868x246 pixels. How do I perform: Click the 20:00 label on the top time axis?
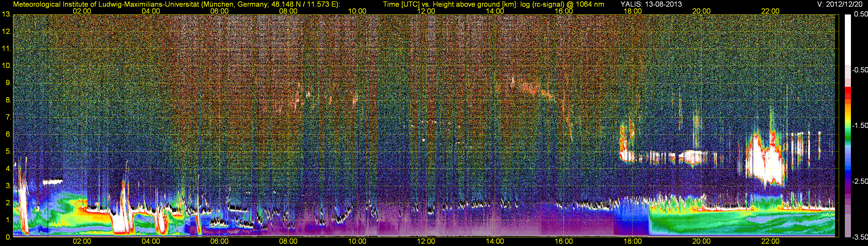tap(702, 11)
